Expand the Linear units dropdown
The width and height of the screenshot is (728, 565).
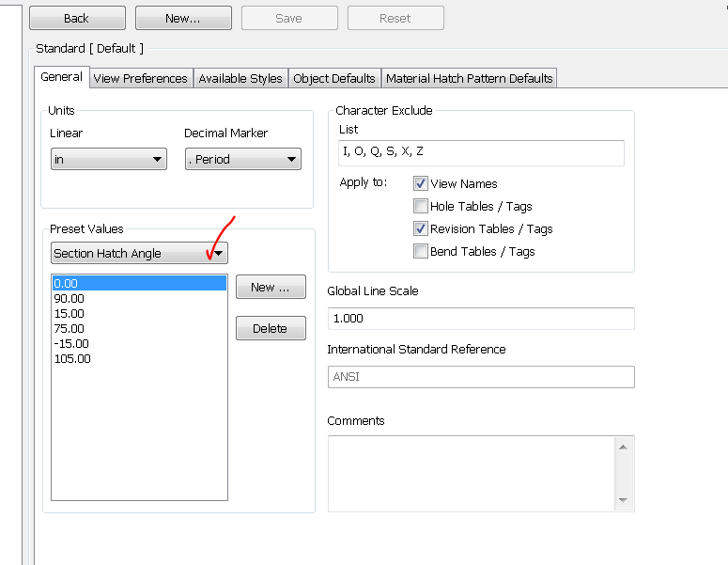click(x=109, y=160)
